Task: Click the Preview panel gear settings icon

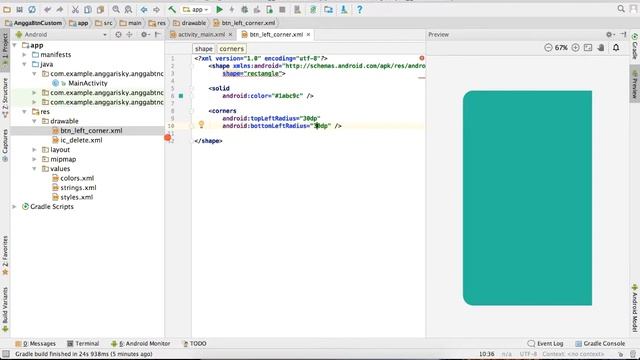Action: 609,35
